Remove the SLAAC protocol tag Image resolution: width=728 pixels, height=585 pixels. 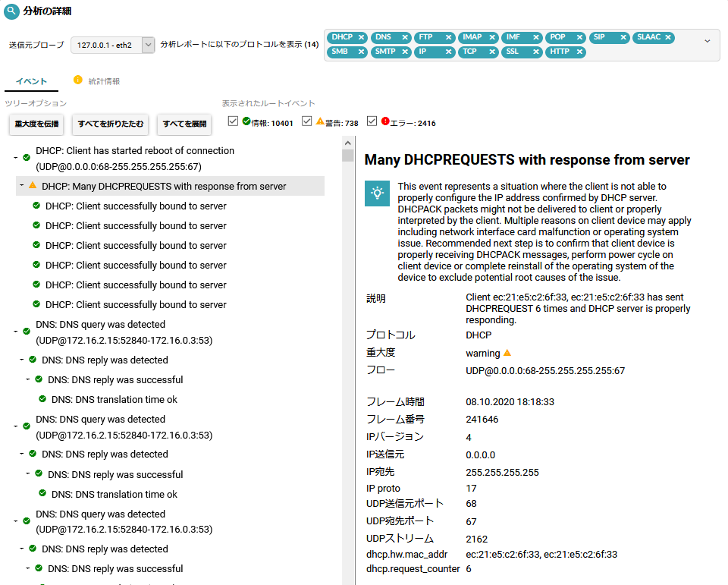pos(668,37)
